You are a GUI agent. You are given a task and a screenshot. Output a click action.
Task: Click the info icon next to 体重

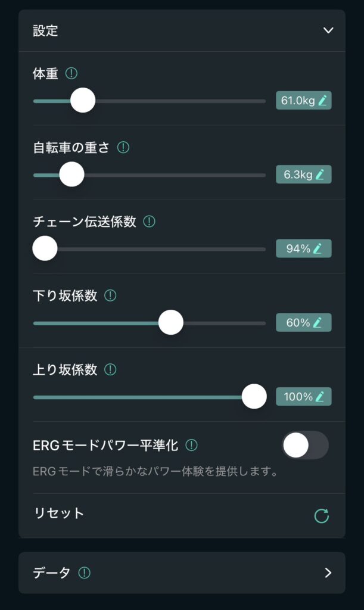tap(71, 73)
